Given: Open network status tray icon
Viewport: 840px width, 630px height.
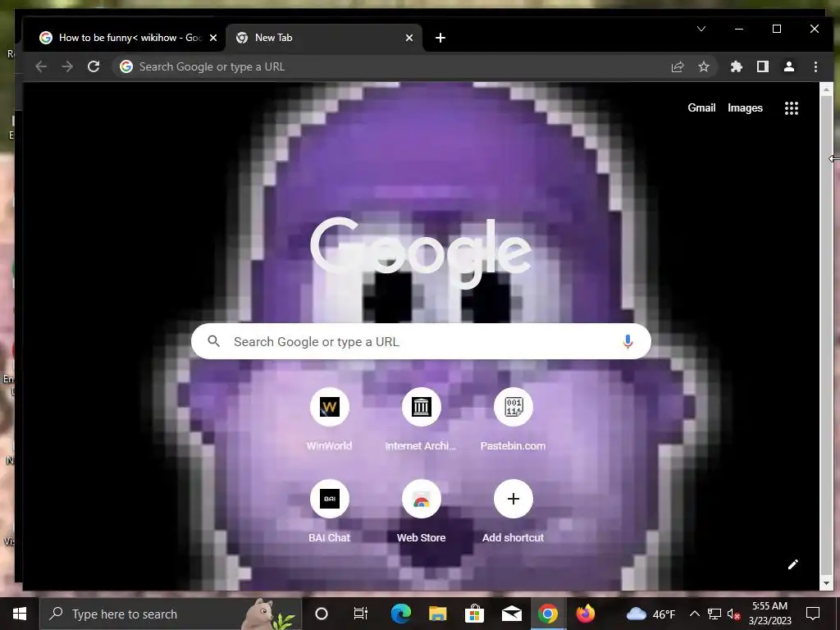Looking at the screenshot, I should [714, 614].
